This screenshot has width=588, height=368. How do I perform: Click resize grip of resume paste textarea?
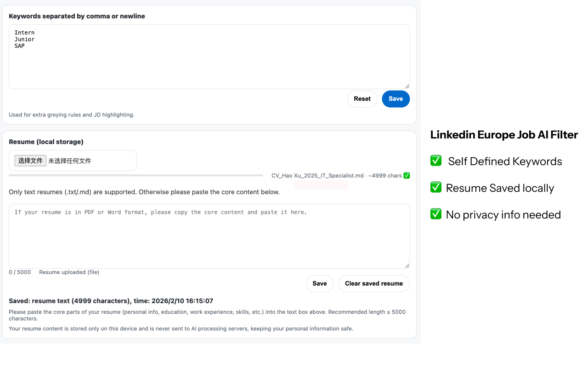(x=407, y=264)
